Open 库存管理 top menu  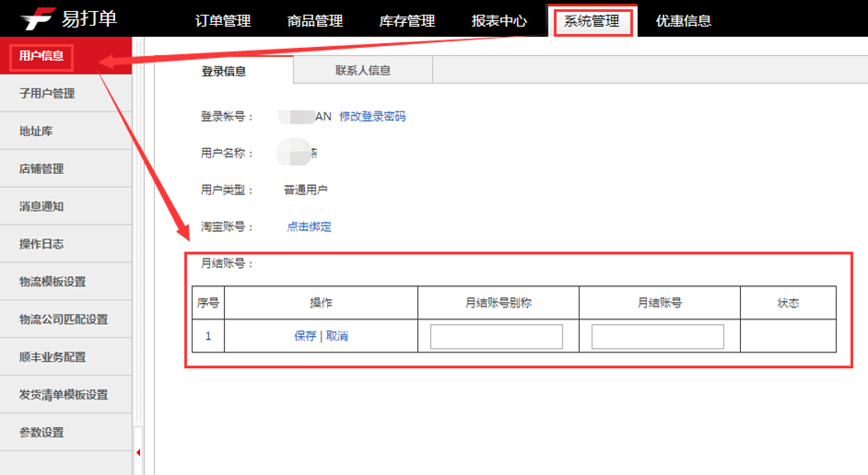coord(407,21)
